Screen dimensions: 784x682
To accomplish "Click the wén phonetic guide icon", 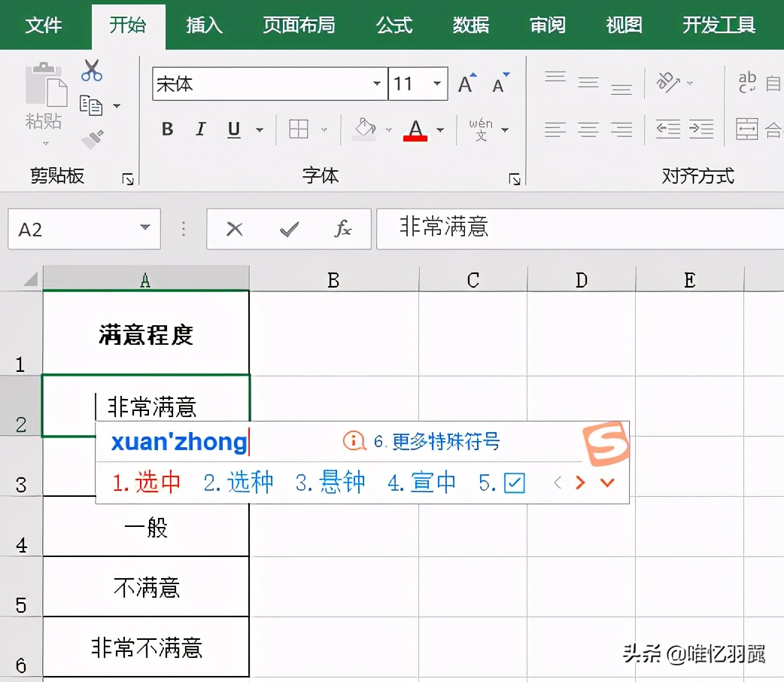I will click(481, 129).
